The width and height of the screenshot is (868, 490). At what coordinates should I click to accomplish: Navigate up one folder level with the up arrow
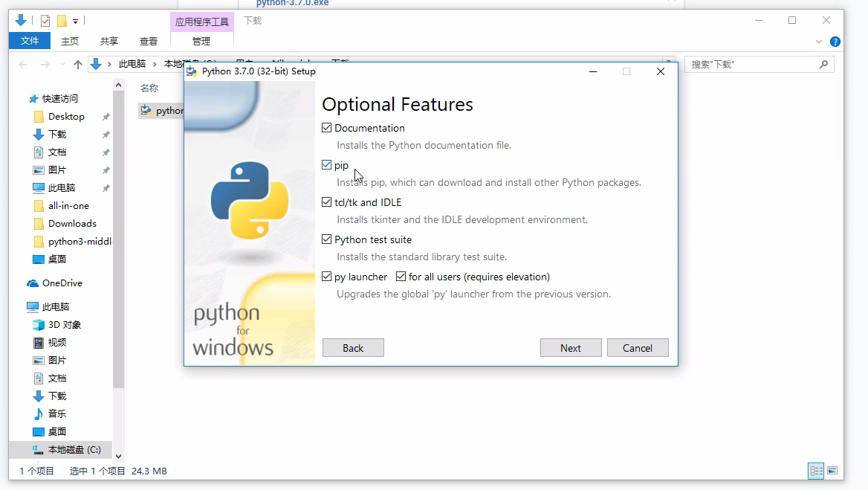point(77,65)
